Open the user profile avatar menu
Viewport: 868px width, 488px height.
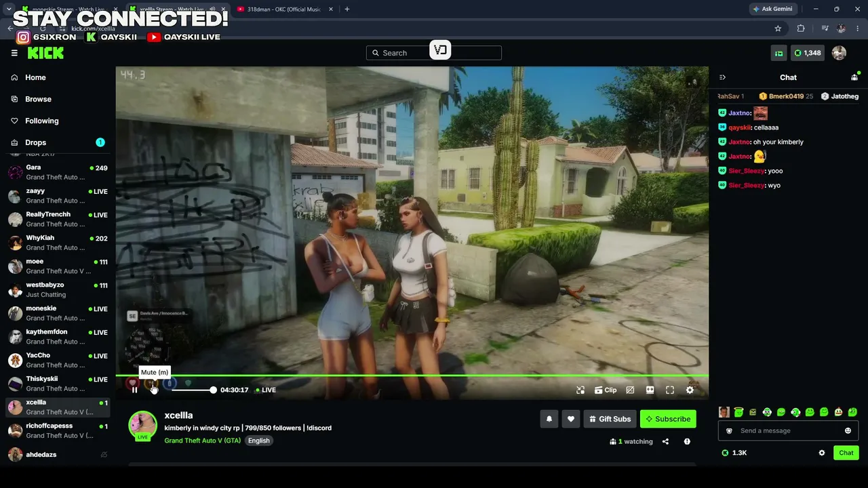pos(839,53)
